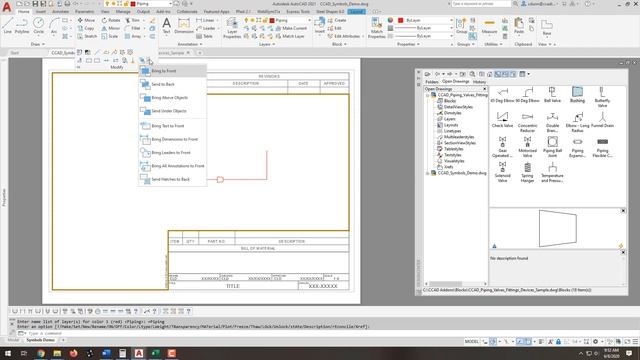The height and width of the screenshot is (360, 640).
Task: Open Layer Properties manager
Action: (232, 28)
